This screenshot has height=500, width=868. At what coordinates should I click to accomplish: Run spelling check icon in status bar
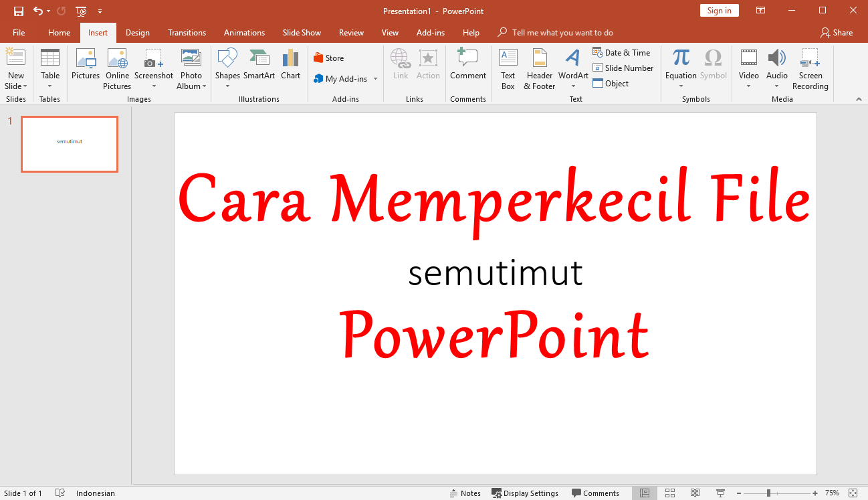click(x=60, y=493)
